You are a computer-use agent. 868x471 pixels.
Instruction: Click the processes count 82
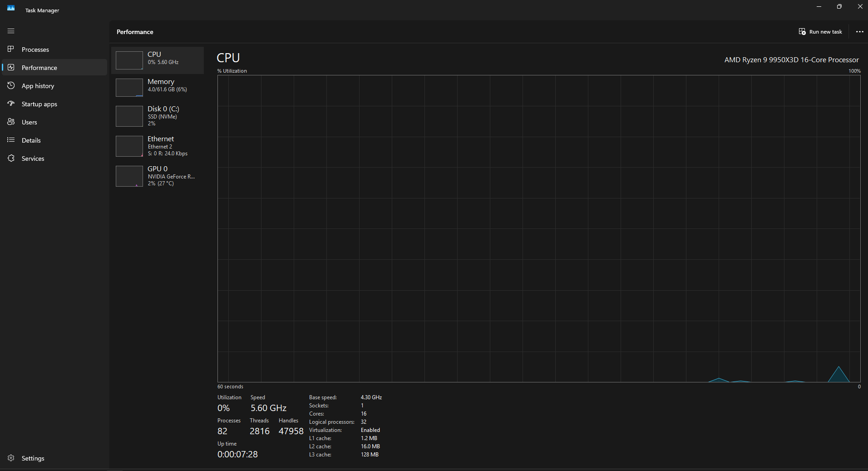tap(222, 431)
